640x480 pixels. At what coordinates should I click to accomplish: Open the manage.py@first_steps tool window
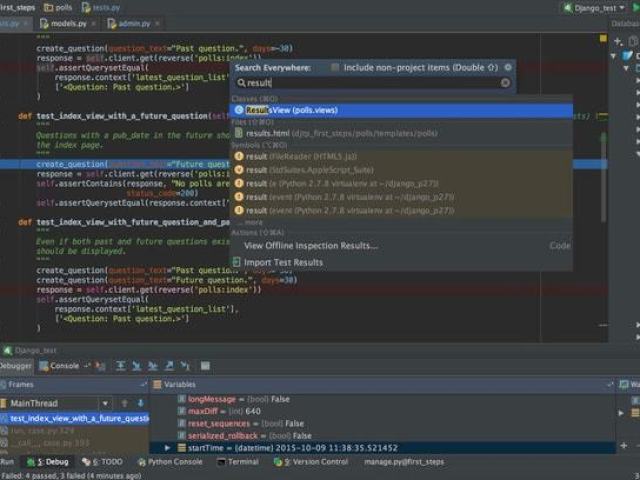pos(404,462)
